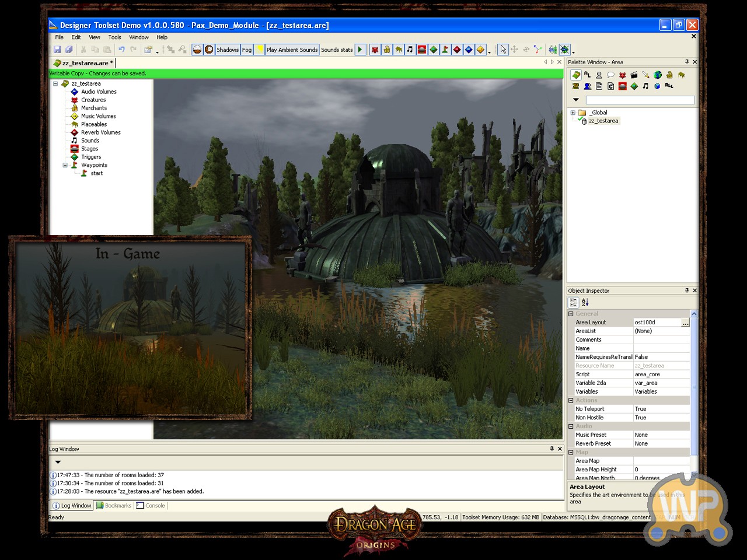747x560 pixels.
Task: Expand the _Global palette folder
Action: coord(573,113)
